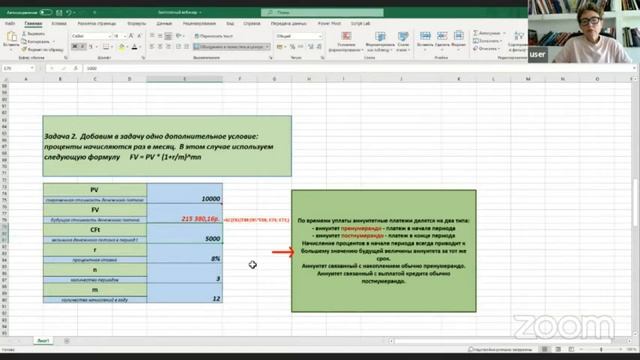Toggle Underline formatting
Image resolution: width=640 pixels, height=360 pixels.
(91, 47)
